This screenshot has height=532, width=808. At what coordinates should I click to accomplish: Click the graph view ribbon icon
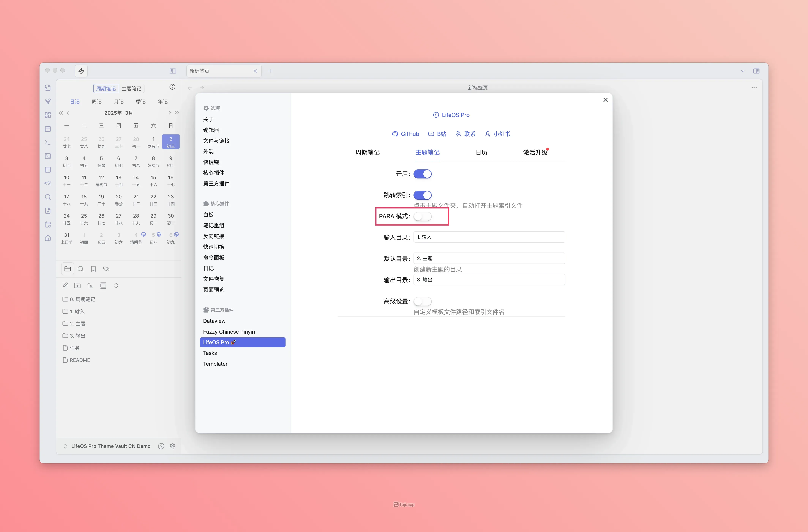coord(48,101)
